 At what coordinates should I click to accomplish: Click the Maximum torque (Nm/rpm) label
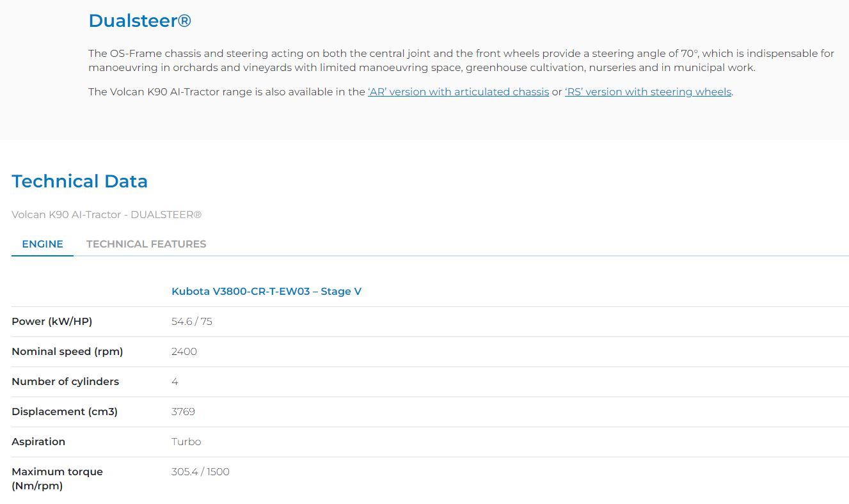pyautogui.click(x=57, y=478)
